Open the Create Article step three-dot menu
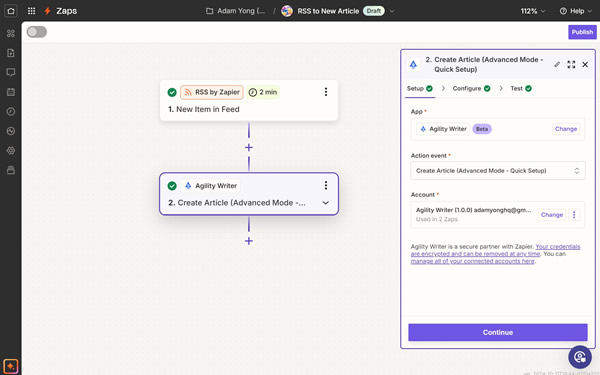The height and width of the screenshot is (375, 600). 326,186
